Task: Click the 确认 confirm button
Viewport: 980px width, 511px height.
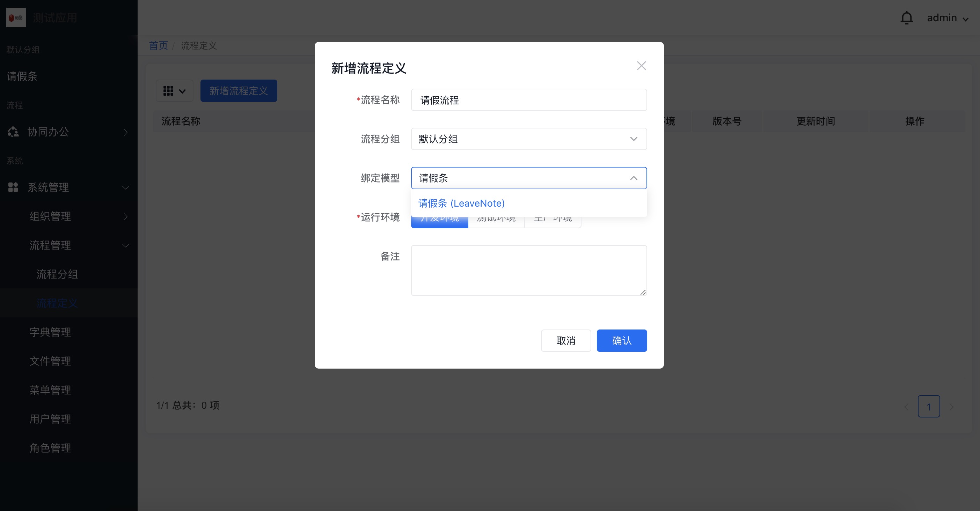Action: (x=622, y=340)
